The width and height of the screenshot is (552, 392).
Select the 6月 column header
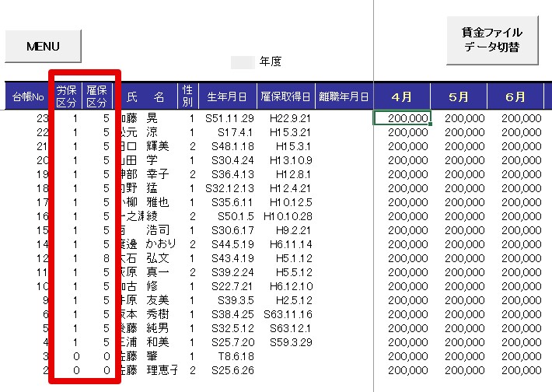(x=515, y=96)
